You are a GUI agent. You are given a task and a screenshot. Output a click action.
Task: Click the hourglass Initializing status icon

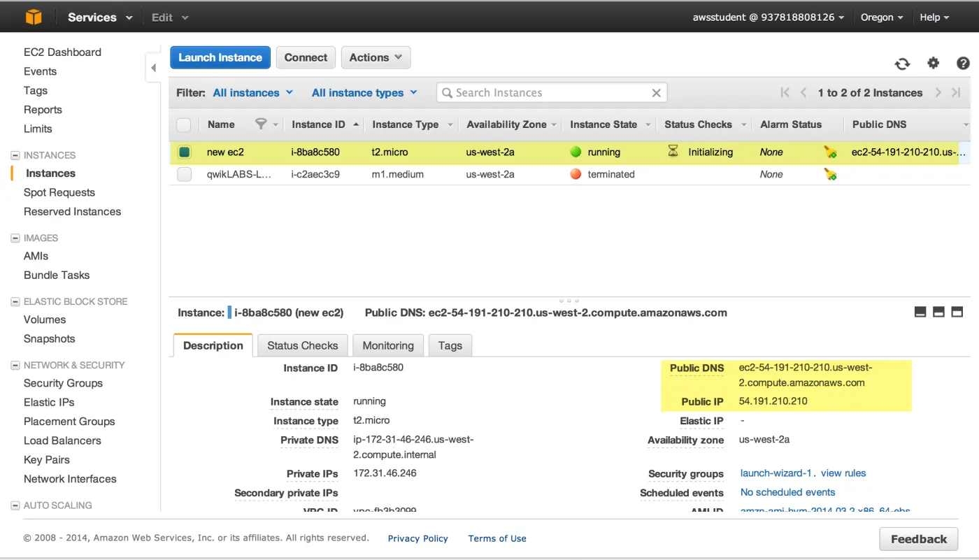click(x=673, y=151)
